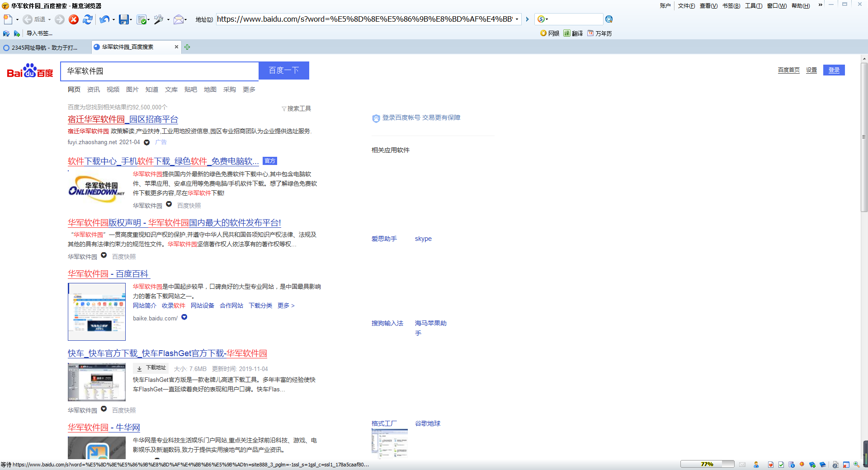Open the 翻译 bookmark shortcut

pos(573,33)
